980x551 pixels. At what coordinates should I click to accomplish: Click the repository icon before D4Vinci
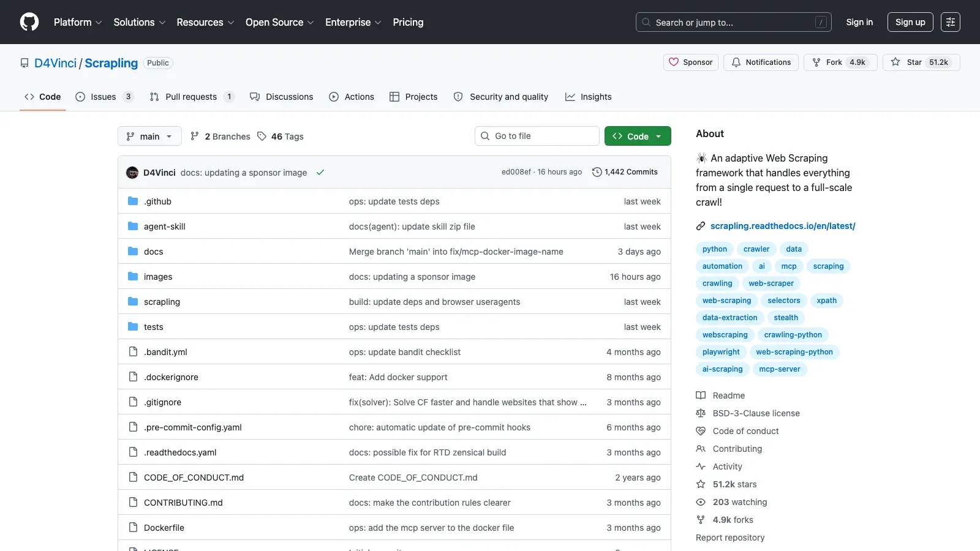point(24,63)
